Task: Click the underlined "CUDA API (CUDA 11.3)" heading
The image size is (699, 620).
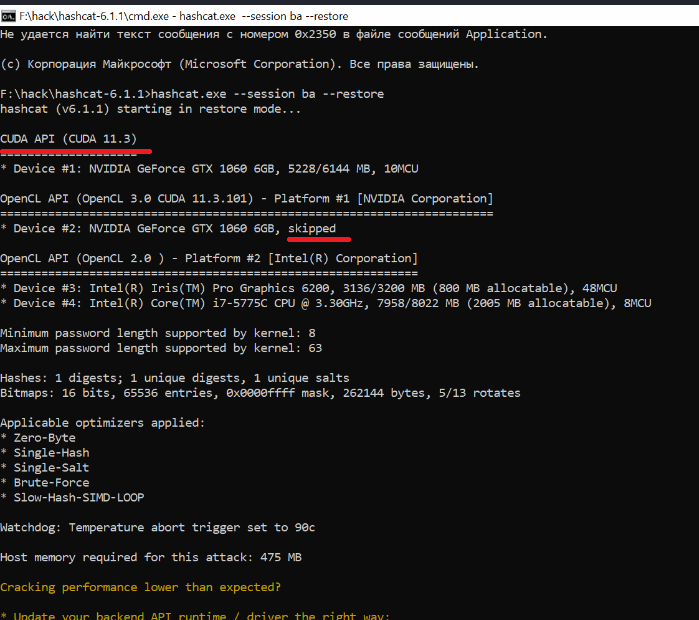Action: click(x=69, y=138)
